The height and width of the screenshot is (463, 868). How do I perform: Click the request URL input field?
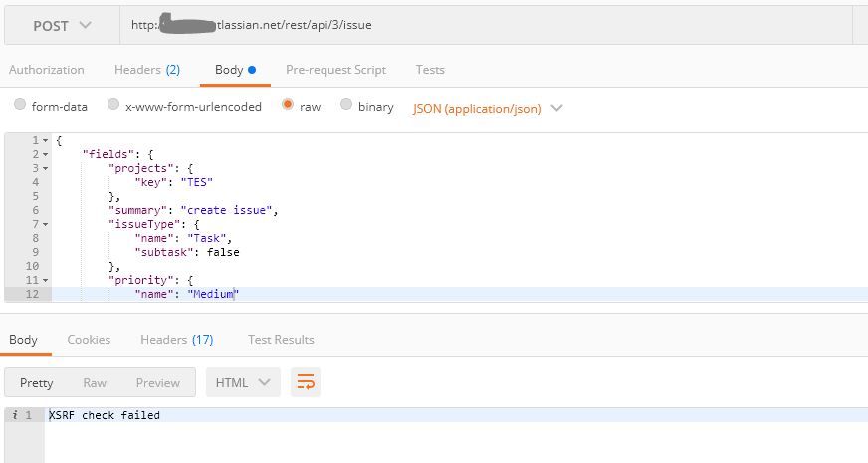tap(486, 26)
